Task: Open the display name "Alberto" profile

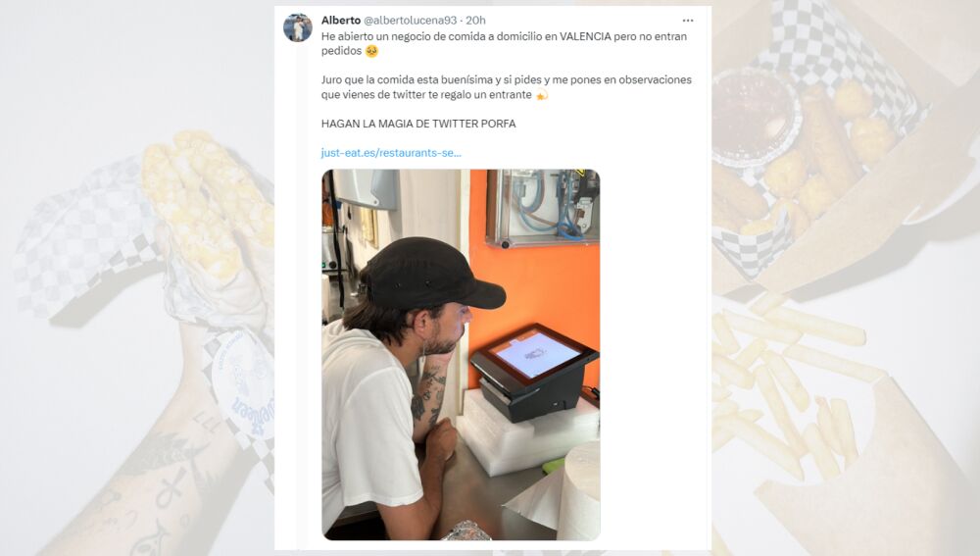Action: click(341, 21)
